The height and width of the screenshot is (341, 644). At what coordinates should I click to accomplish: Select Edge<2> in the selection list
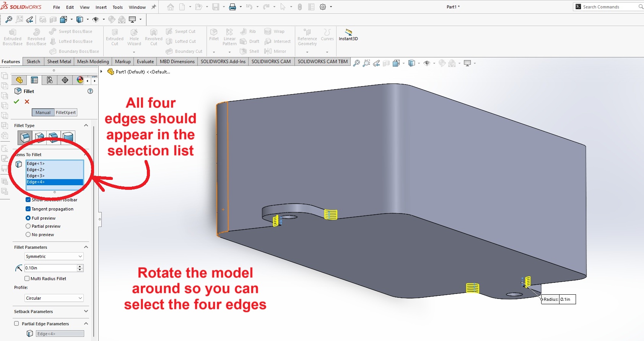[36, 170]
